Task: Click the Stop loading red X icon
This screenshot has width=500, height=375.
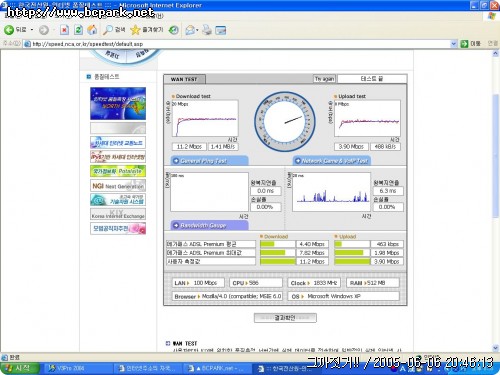Action: [x=64, y=30]
